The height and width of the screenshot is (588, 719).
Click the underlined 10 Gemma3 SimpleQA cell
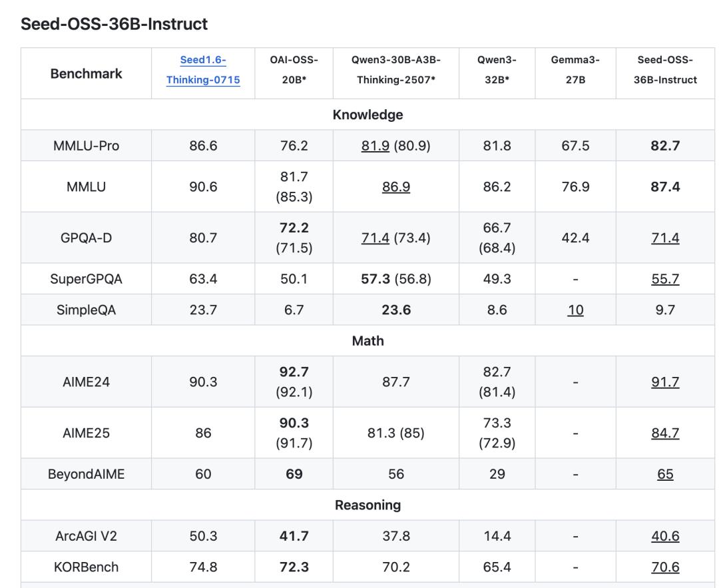pyautogui.click(x=575, y=310)
